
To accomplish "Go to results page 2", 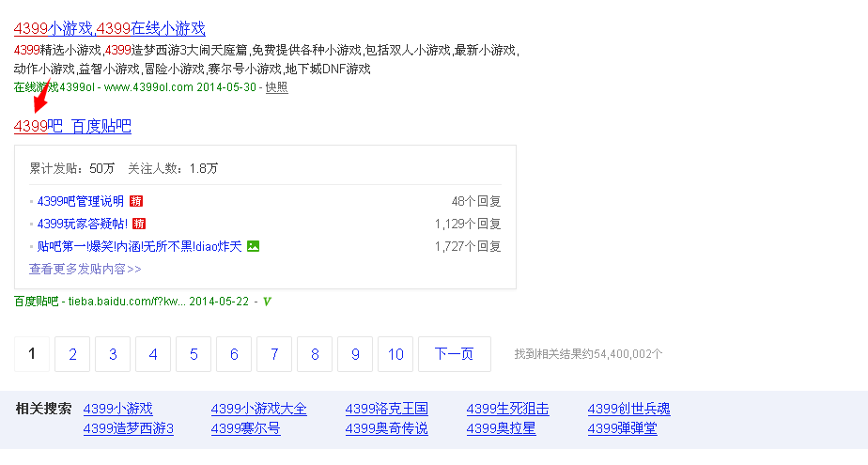I will tap(72, 354).
